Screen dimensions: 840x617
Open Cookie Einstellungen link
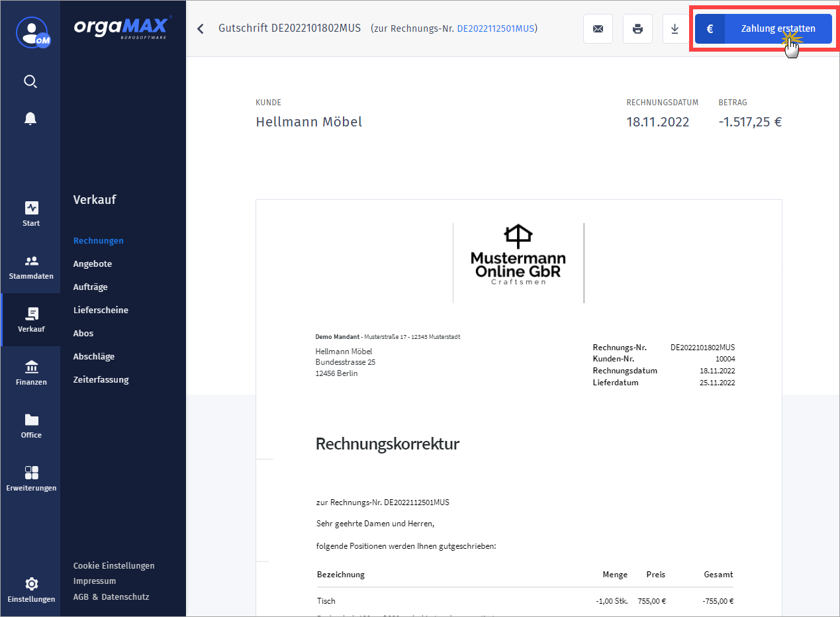point(114,565)
